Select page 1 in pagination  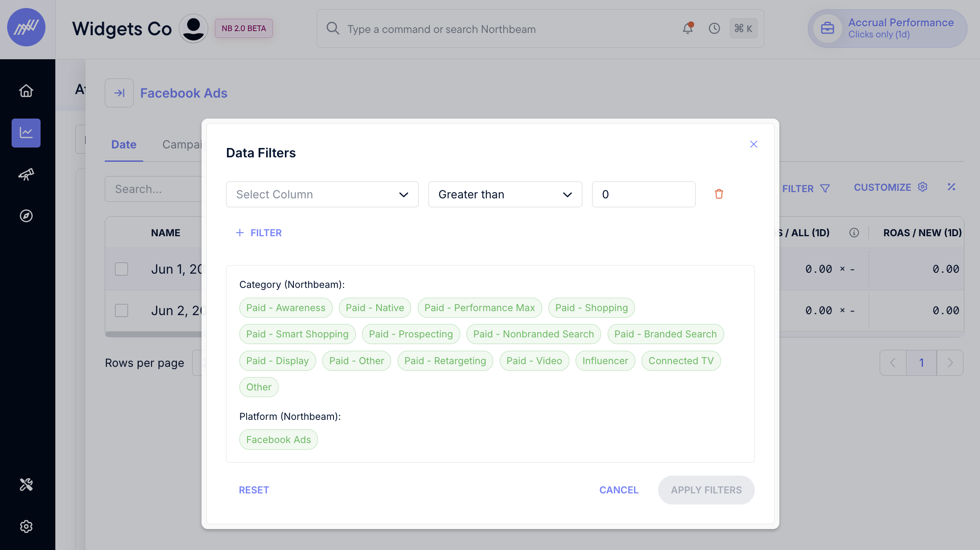point(921,363)
